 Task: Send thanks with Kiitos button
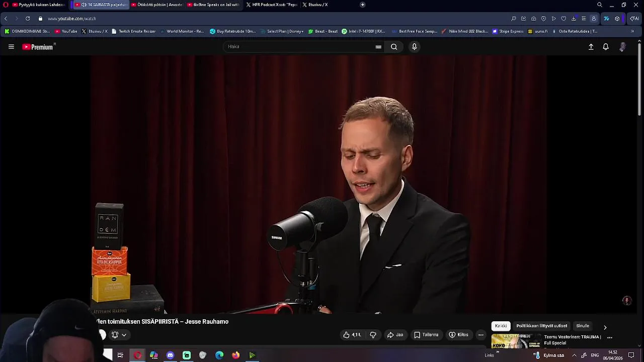458,335
